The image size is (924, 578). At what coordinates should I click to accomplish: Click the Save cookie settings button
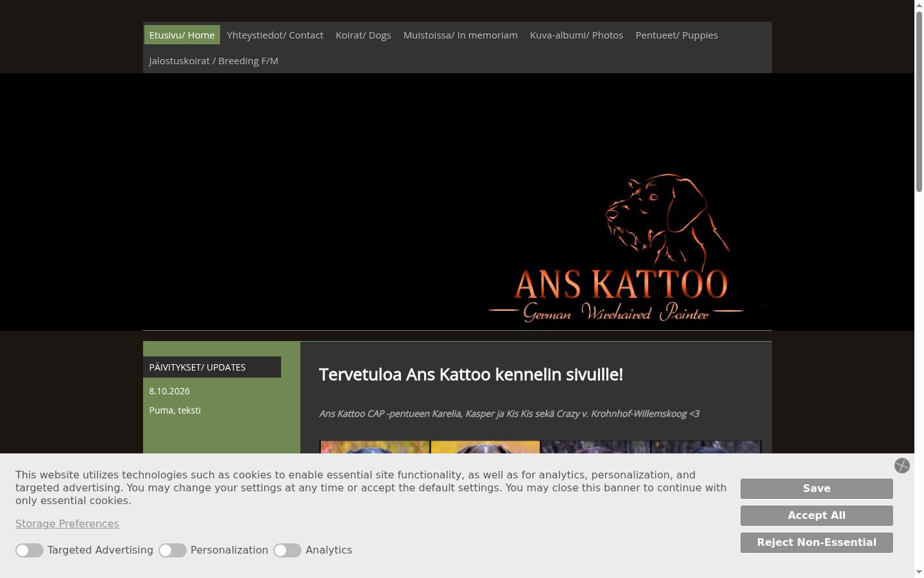click(x=817, y=488)
